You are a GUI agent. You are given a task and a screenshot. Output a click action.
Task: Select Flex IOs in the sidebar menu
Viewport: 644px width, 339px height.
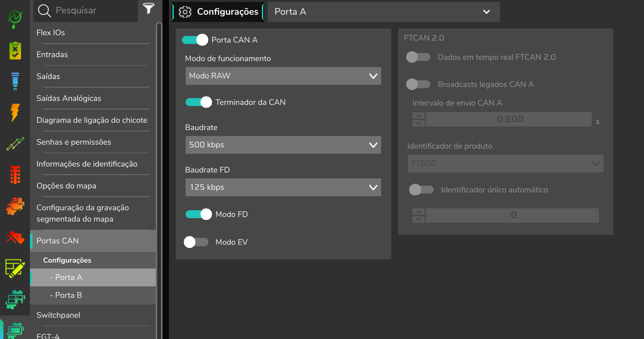93,33
